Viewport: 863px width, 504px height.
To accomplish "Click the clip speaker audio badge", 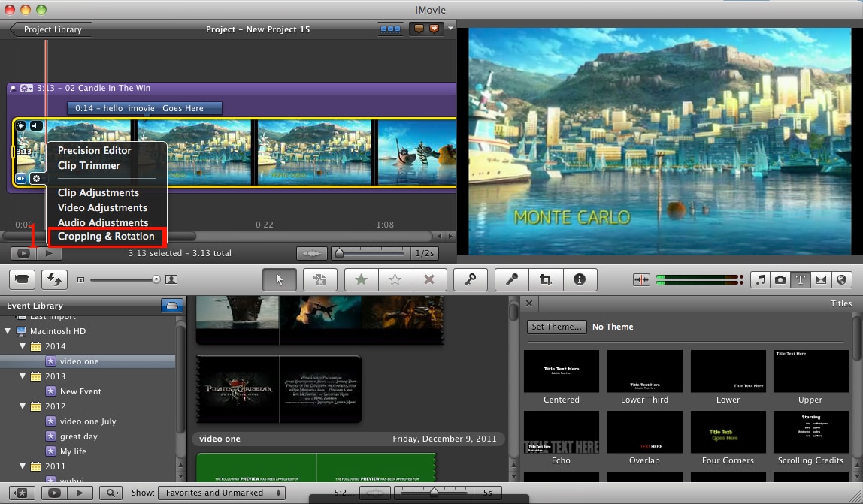I will 36,126.
